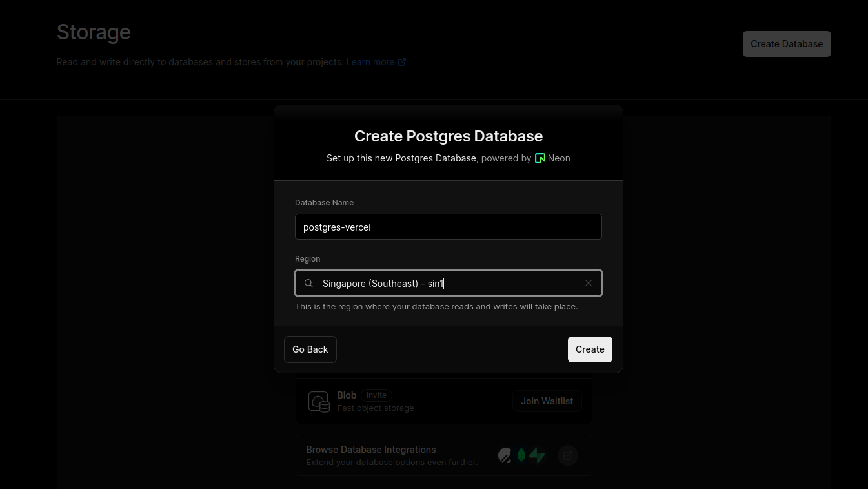The width and height of the screenshot is (868, 489).
Task: Click the 'Read and write directly to databases' description
Action: click(200, 62)
